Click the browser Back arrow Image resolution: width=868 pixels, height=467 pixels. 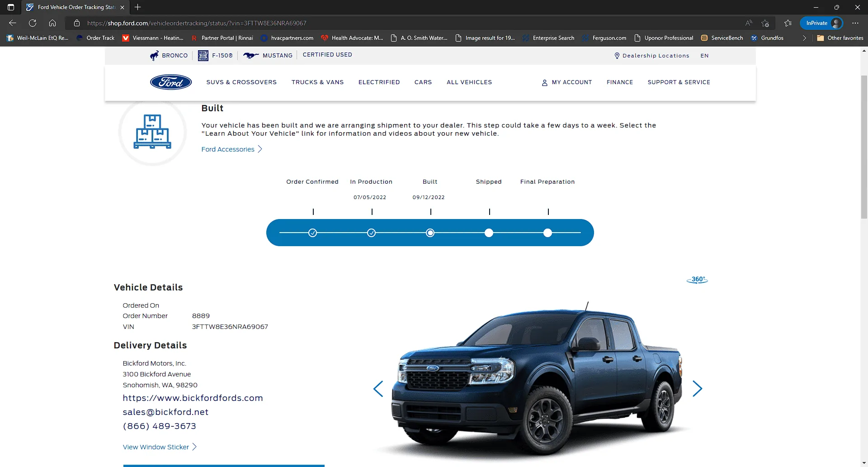13,23
